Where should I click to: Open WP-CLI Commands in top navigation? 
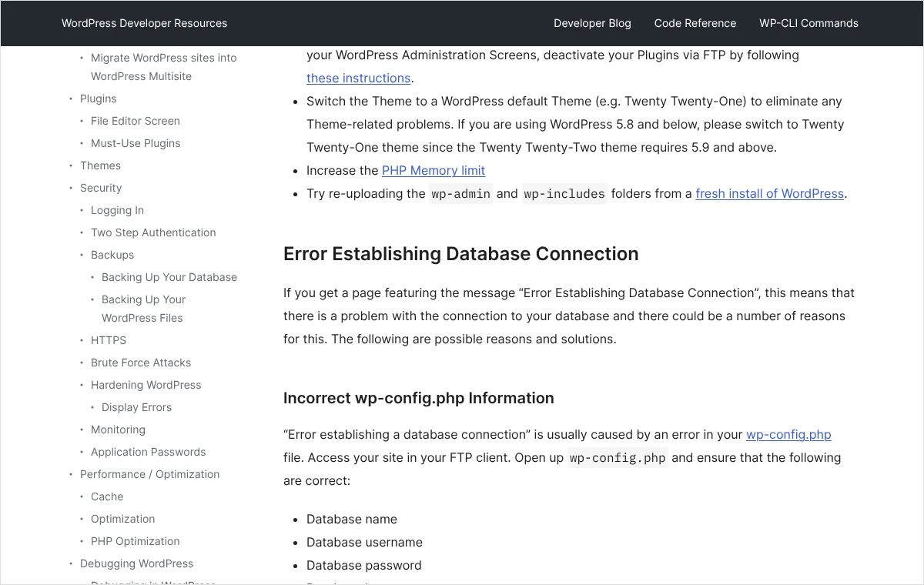[808, 23]
